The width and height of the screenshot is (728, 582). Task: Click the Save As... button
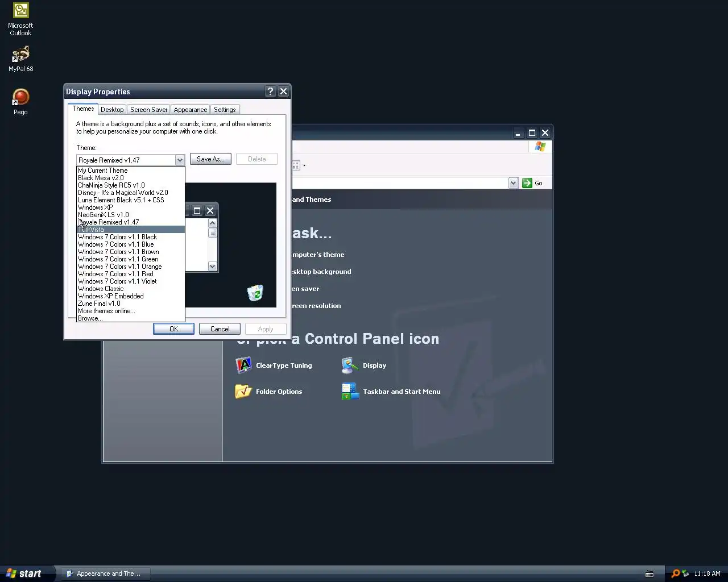click(210, 159)
